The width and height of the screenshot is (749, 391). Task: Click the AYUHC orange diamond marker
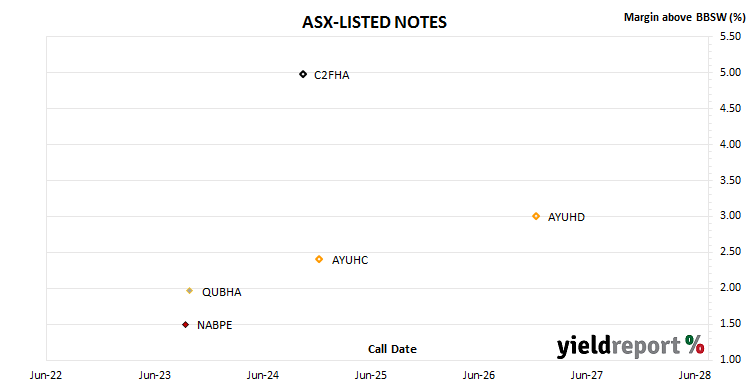[319, 259]
